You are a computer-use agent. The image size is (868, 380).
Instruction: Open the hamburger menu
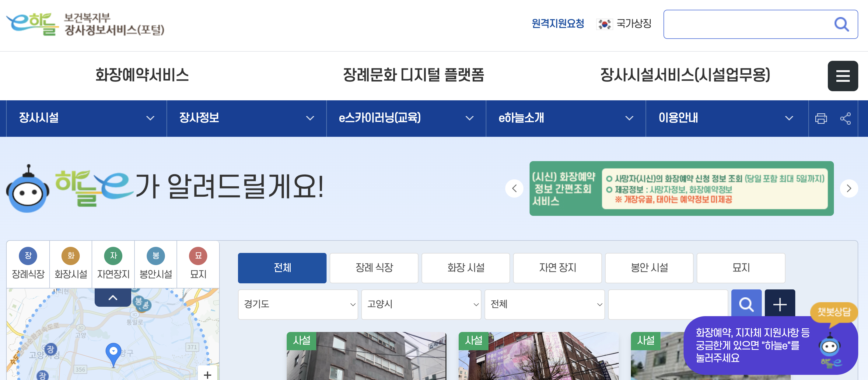pyautogui.click(x=843, y=76)
